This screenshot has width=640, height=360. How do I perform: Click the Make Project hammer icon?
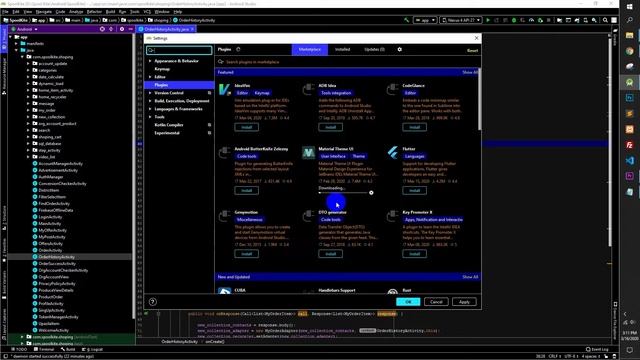[x=407, y=20]
